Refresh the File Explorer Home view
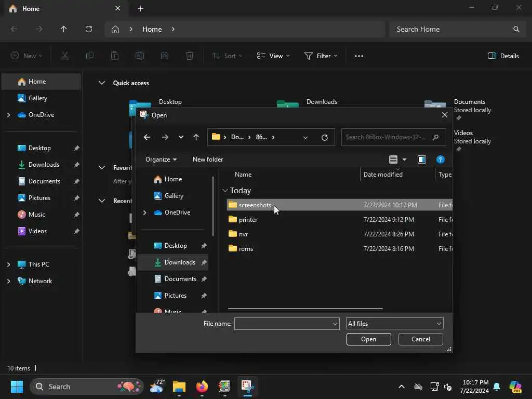Viewport: 532px width, 399px height. [88, 29]
